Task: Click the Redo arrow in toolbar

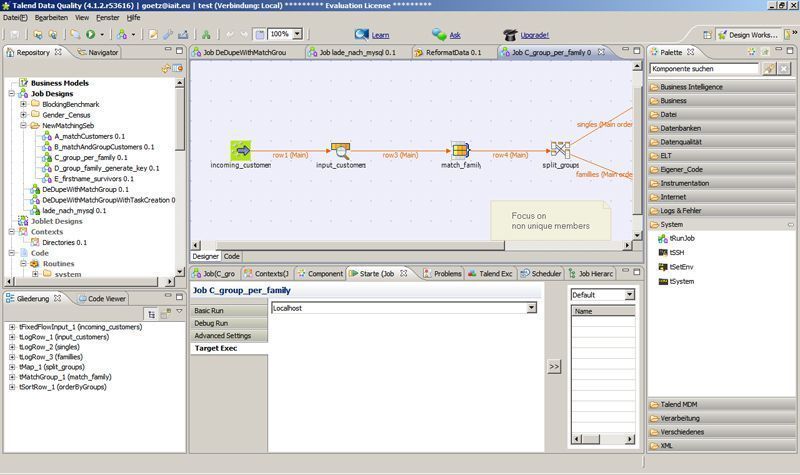Action: 244,34
